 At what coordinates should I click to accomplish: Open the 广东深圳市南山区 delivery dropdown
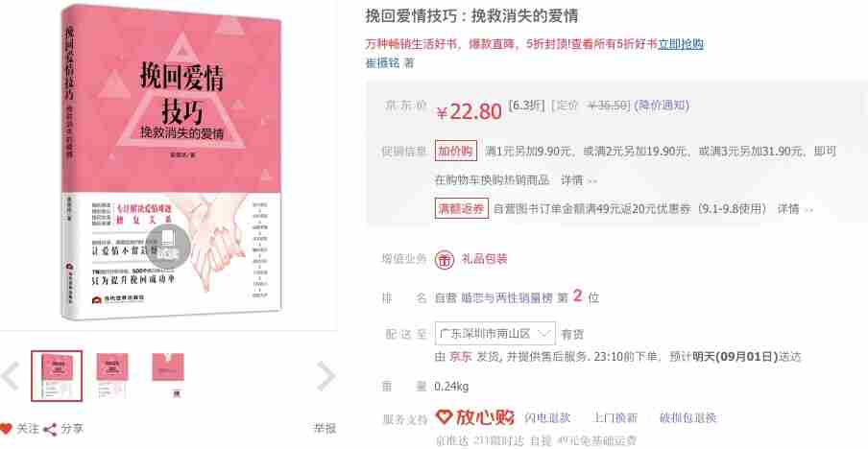[494, 334]
